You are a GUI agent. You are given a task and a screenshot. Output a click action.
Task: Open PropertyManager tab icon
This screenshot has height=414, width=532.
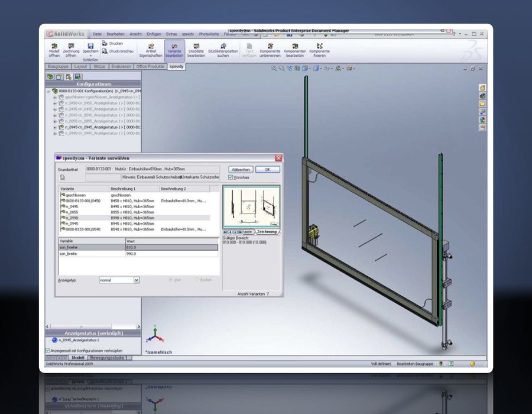pyautogui.click(x=59, y=77)
